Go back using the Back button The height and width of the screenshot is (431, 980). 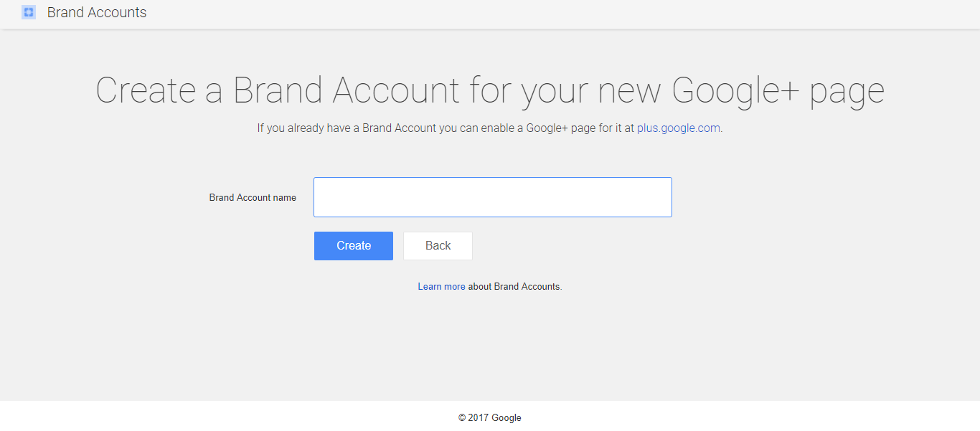tap(438, 246)
